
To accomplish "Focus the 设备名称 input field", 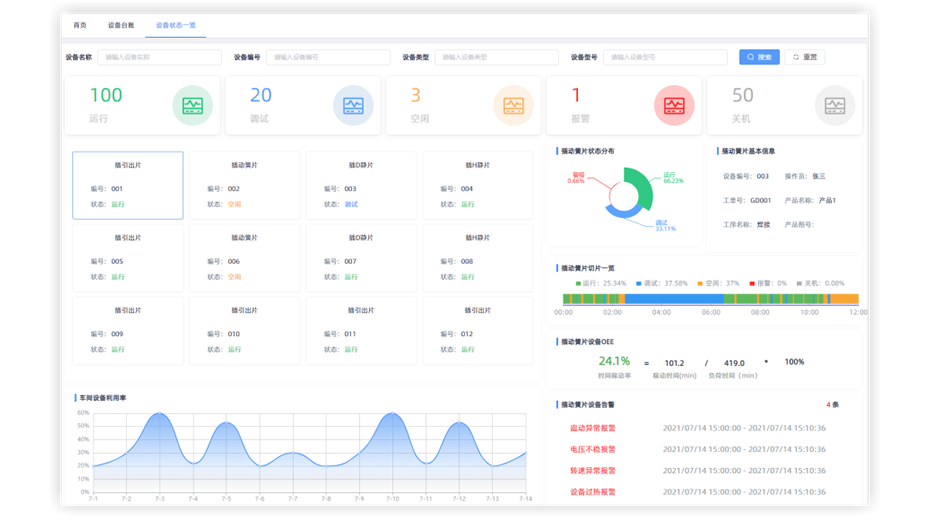I will pyautogui.click(x=158, y=58).
